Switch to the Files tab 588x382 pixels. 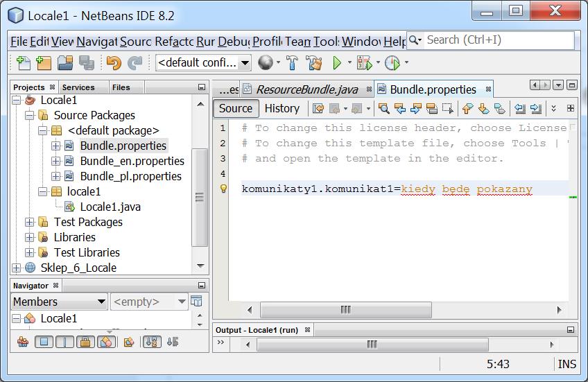click(x=121, y=87)
